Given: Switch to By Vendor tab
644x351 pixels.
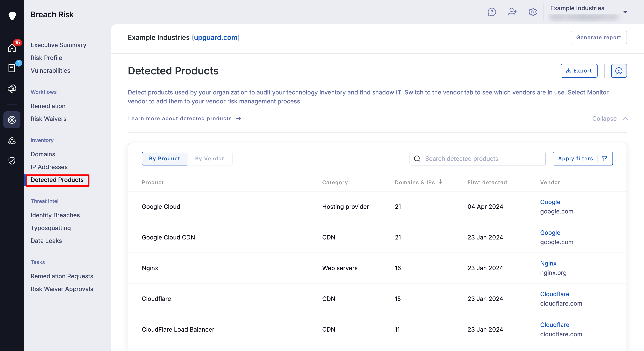Looking at the screenshot, I should pyautogui.click(x=210, y=159).
